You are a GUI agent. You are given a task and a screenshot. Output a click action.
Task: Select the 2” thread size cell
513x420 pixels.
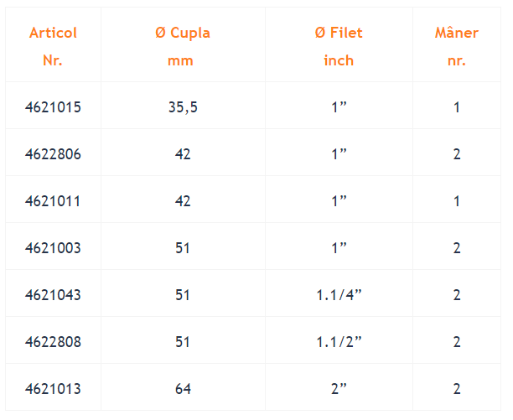[339, 389]
